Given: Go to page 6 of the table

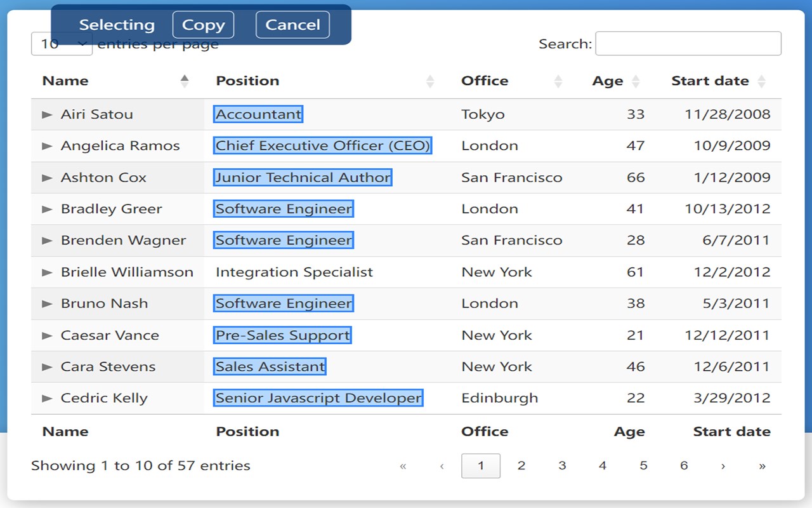Looking at the screenshot, I should pyautogui.click(x=683, y=466).
